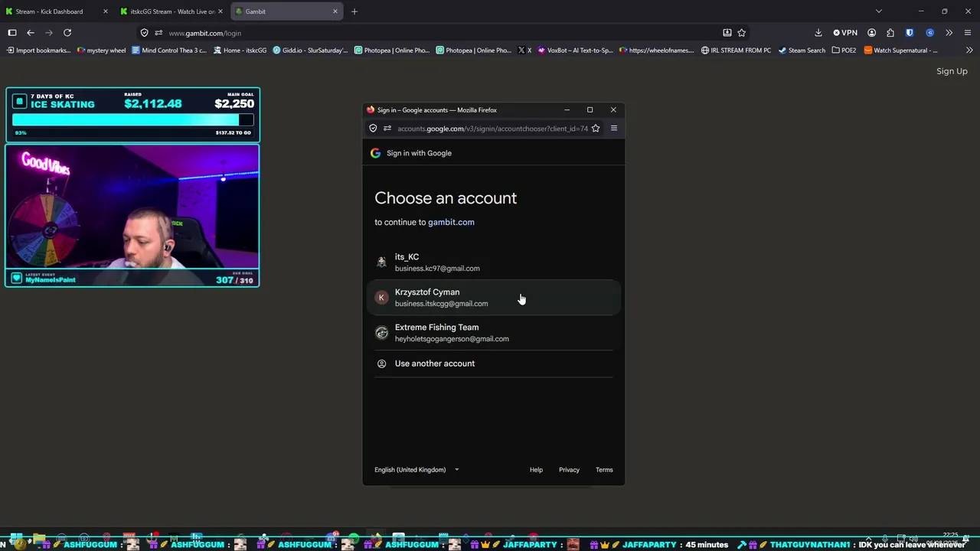Screen dimensions: 980x551
Task: Close the Stream - Kick Dashboard tab
Action: 105,11
